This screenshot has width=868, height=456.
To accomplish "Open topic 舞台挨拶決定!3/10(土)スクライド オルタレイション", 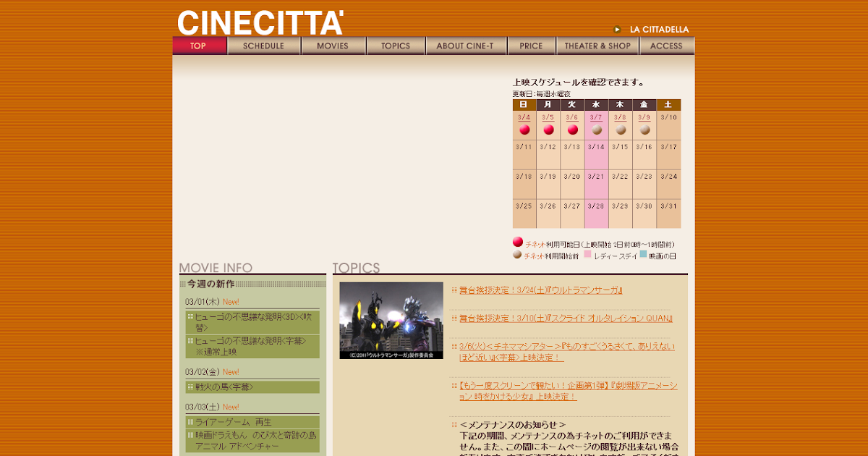I will coord(566,318).
